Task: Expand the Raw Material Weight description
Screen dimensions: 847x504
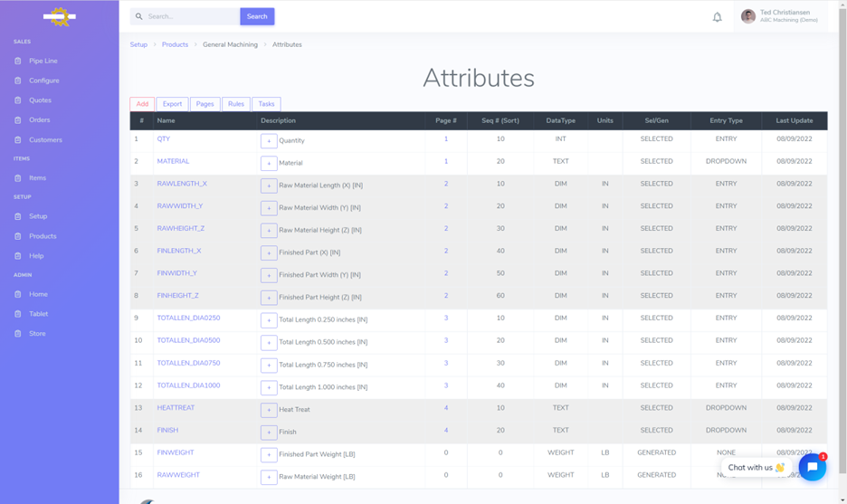Action: click(269, 477)
